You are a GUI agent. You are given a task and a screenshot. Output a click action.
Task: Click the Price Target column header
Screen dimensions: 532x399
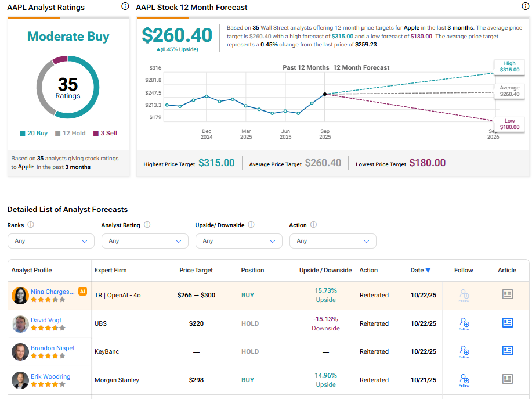pyautogui.click(x=196, y=270)
